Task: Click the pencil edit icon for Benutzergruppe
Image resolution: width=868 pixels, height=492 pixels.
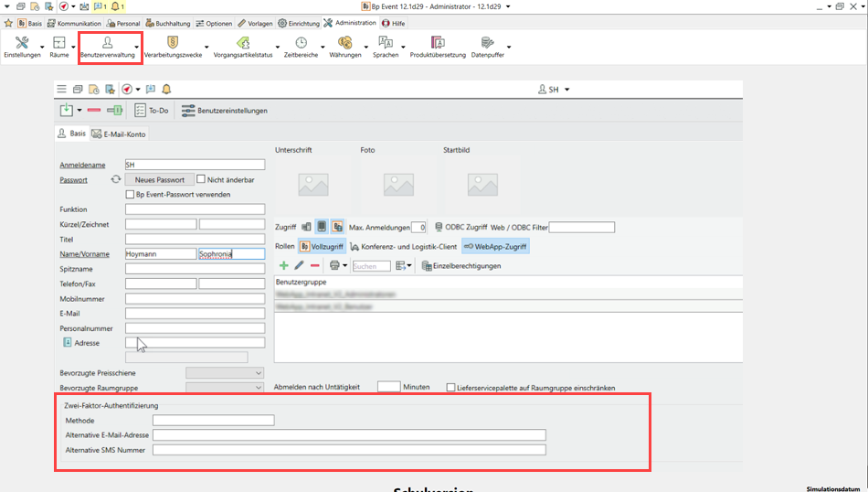Action: [x=299, y=265]
